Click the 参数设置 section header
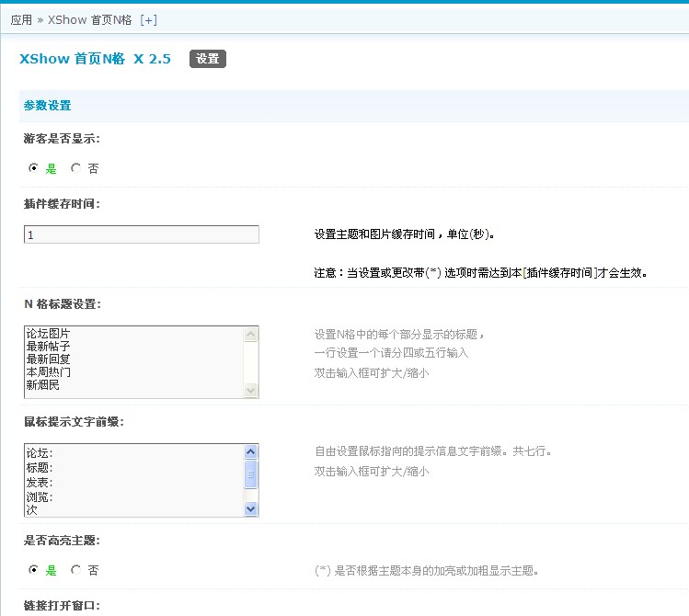 tap(48, 106)
